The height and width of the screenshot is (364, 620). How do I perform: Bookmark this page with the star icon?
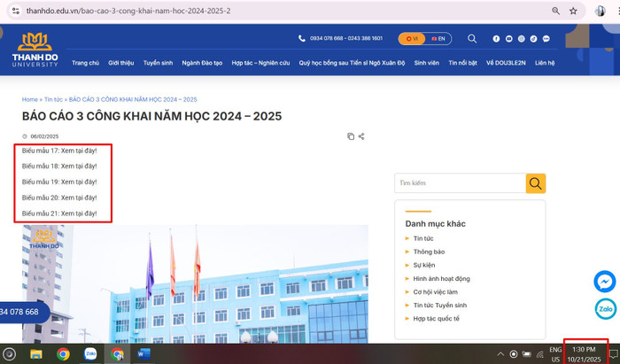click(573, 11)
